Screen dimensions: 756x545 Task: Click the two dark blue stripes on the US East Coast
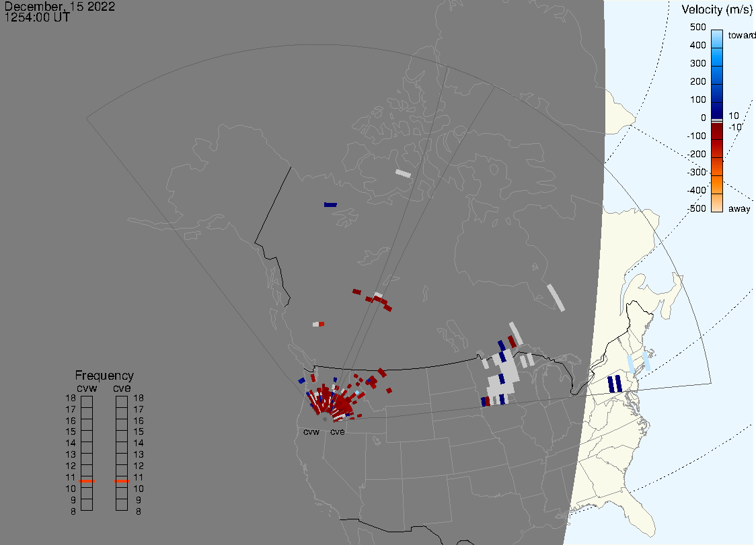[615, 384]
